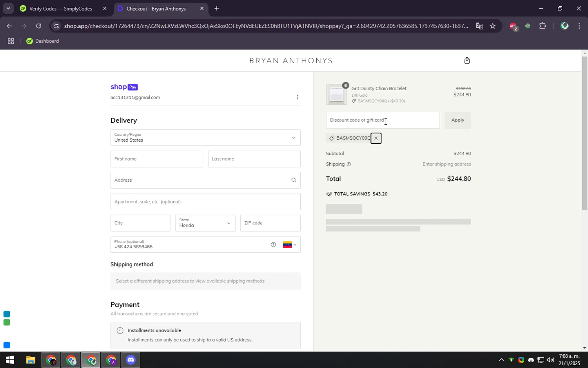The height and width of the screenshot is (368, 588).
Task: Click the address search magnifier icon
Action: point(294,180)
